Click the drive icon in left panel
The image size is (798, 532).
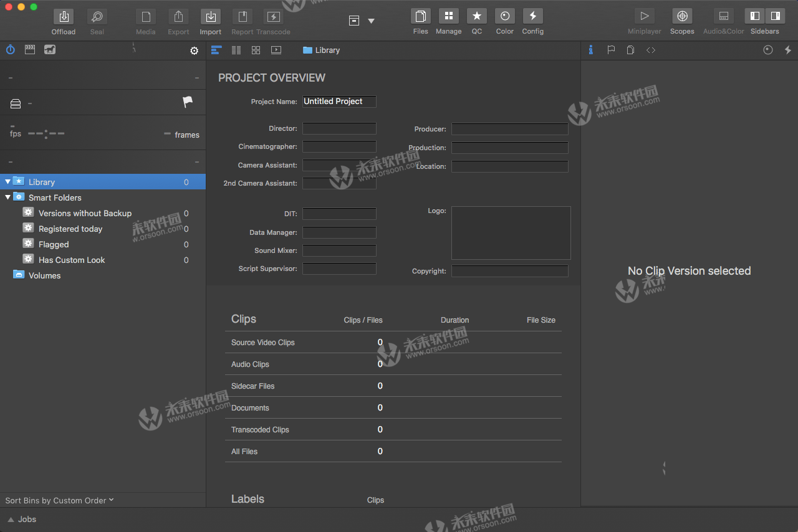coord(16,103)
